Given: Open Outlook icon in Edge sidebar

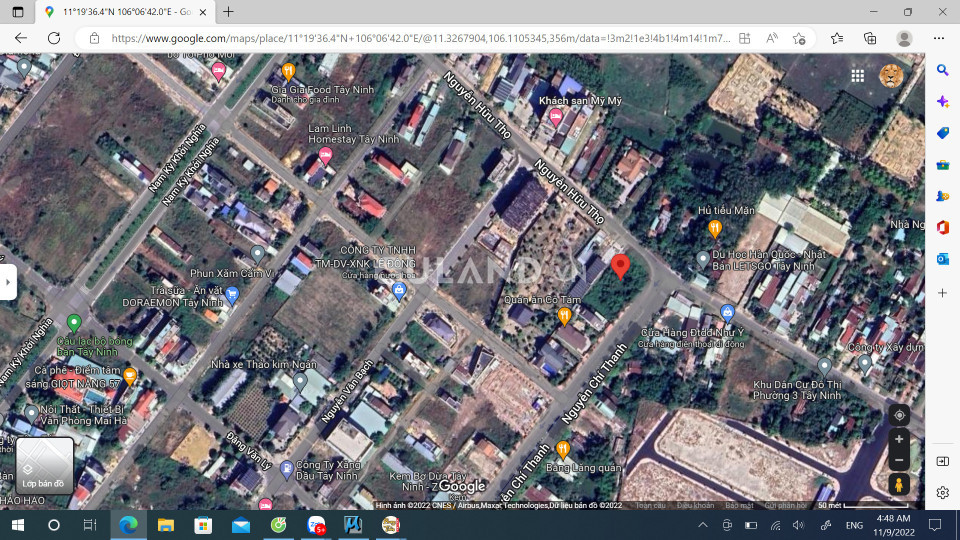Looking at the screenshot, I should 943,259.
